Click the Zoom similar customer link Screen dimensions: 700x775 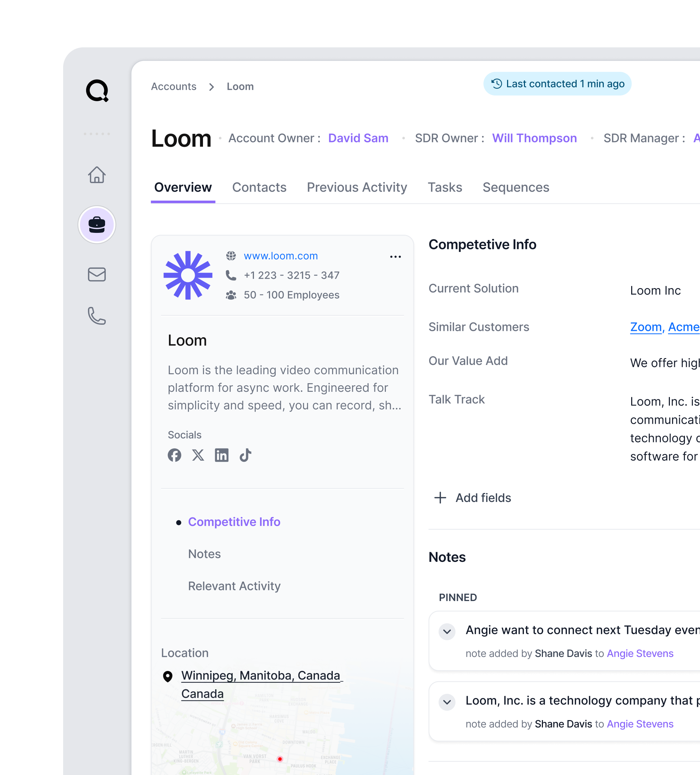point(645,327)
